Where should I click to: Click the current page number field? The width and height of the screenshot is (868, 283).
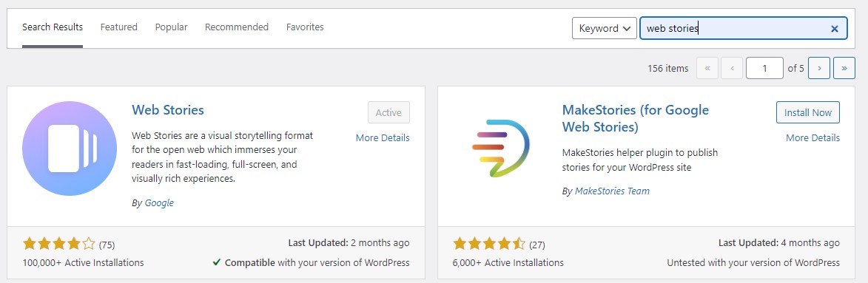[x=764, y=68]
